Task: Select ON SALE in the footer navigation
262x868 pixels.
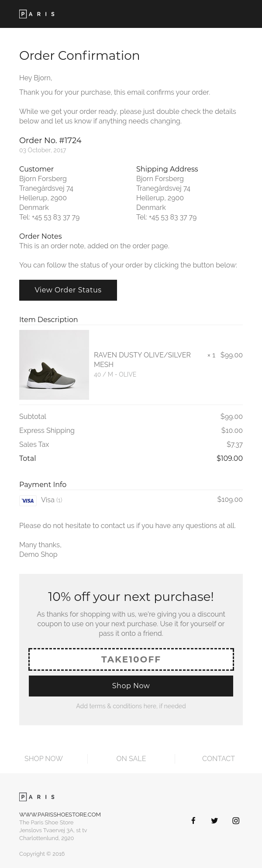Action: pos(131,758)
